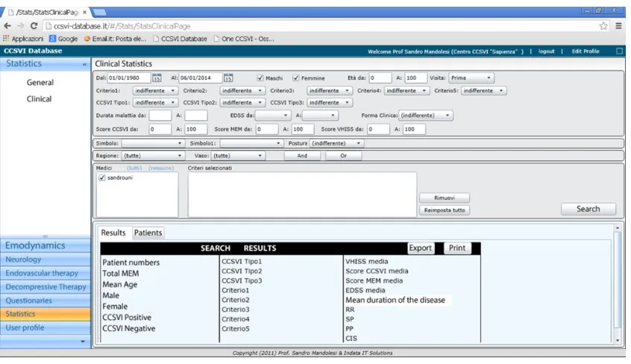Image resolution: width=631 pixels, height=364 pixels.
Task: Collapse the Statistics sidebar panel
Action: click(84, 64)
